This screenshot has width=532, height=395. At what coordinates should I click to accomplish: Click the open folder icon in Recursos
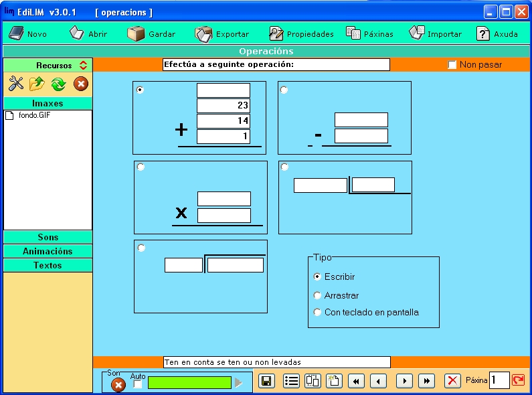[x=37, y=84]
